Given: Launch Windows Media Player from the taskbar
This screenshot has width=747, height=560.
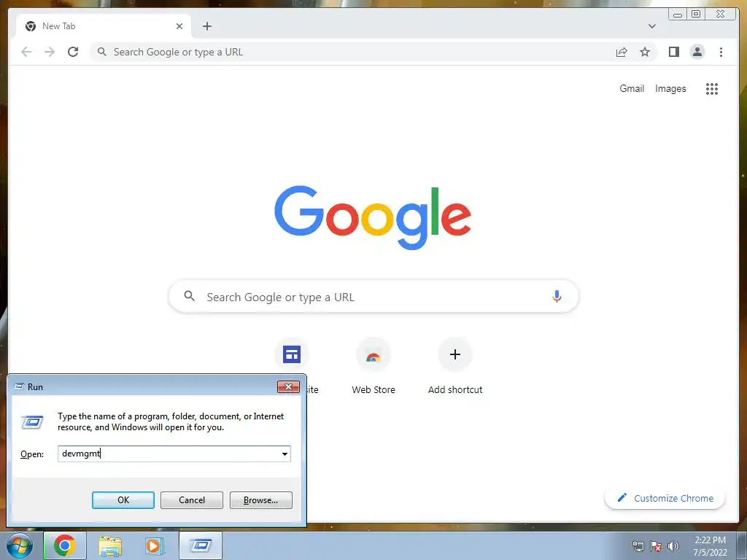Looking at the screenshot, I should [155, 545].
